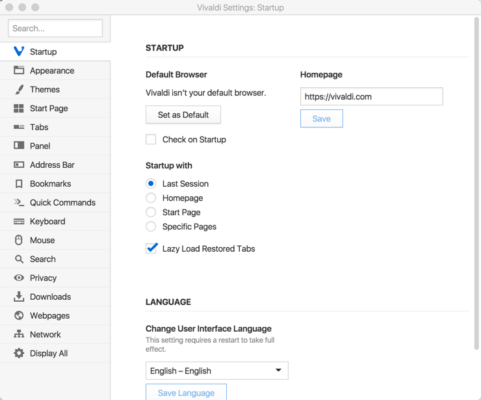Click Save Language button
Viewport: 481px width, 400px height.
click(186, 392)
